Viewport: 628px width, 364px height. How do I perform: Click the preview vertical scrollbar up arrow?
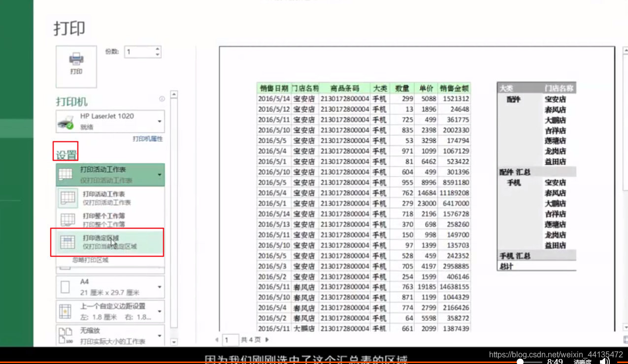626,50
